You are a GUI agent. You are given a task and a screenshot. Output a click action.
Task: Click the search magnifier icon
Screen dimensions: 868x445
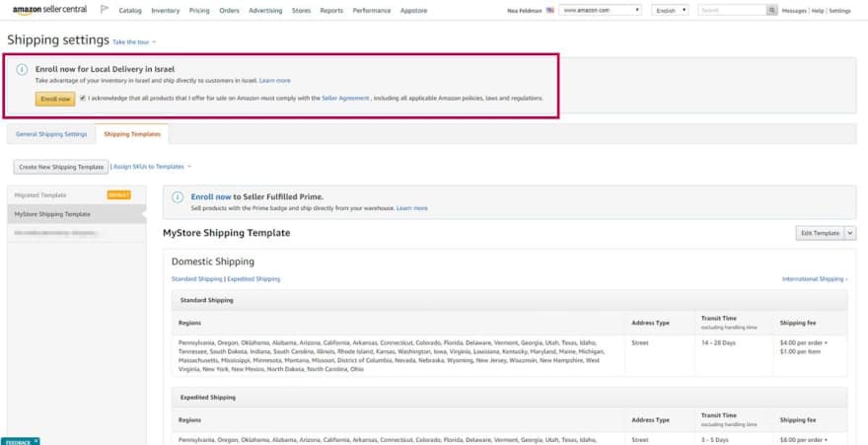pos(771,10)
